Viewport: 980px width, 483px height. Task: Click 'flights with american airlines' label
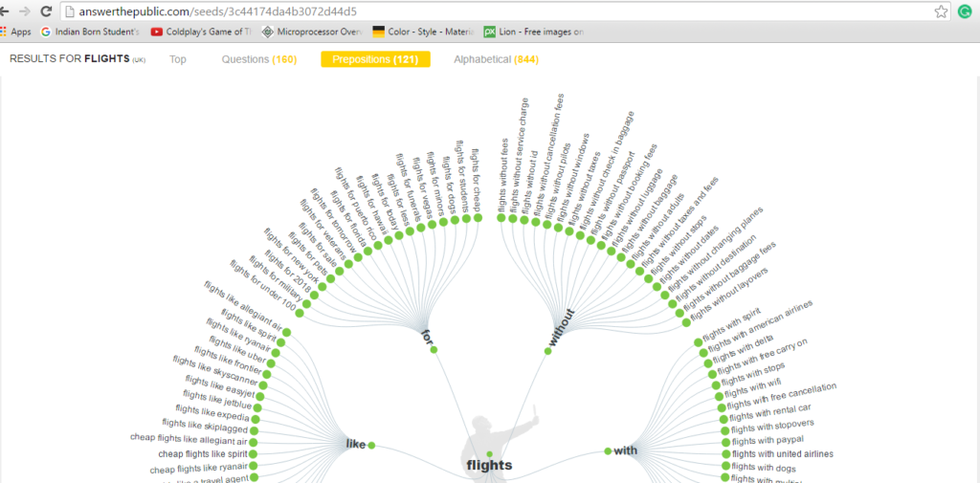click(761, 325)
